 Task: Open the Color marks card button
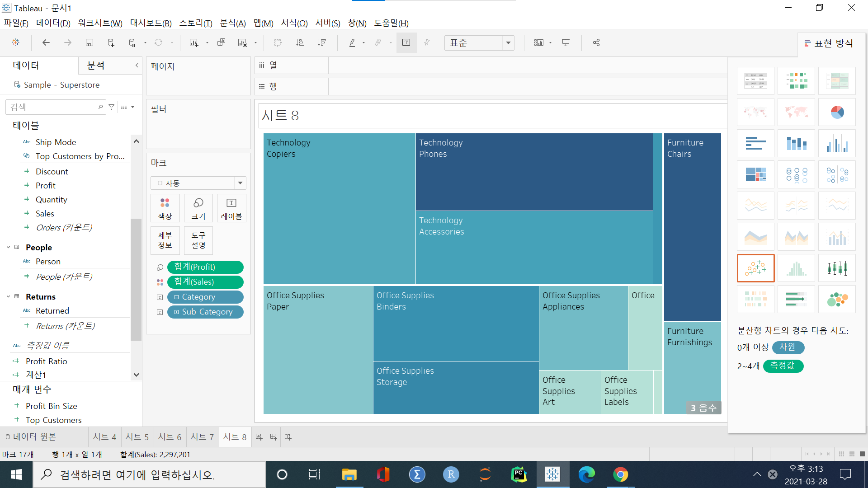tap(165, 208)
